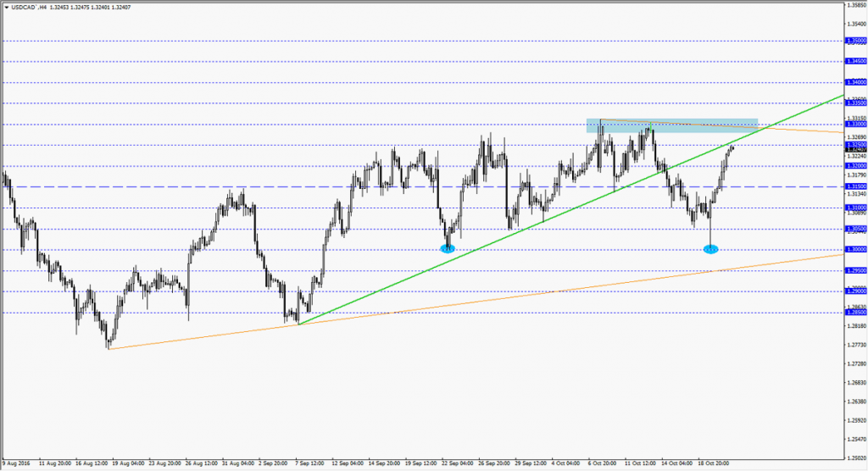The image size is (868, 471).
Task: Click the 31 Aug 04:00 time label
Action: (238, 463)
